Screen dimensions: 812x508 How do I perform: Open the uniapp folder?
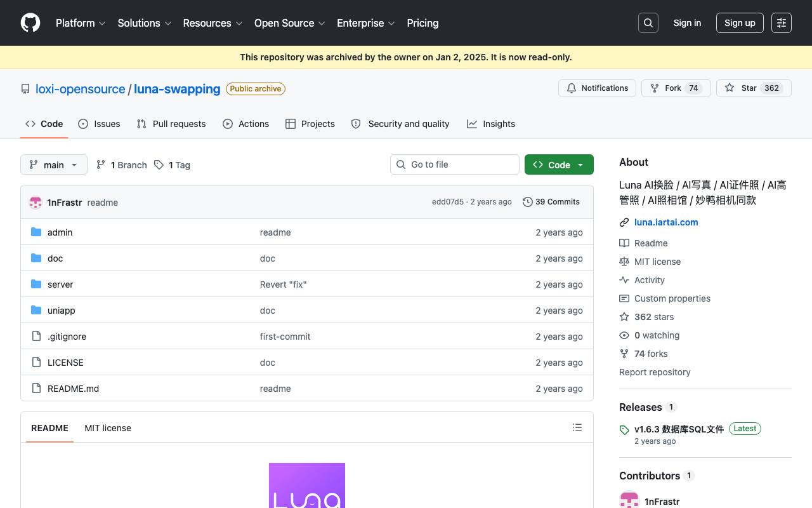point(62,311)
